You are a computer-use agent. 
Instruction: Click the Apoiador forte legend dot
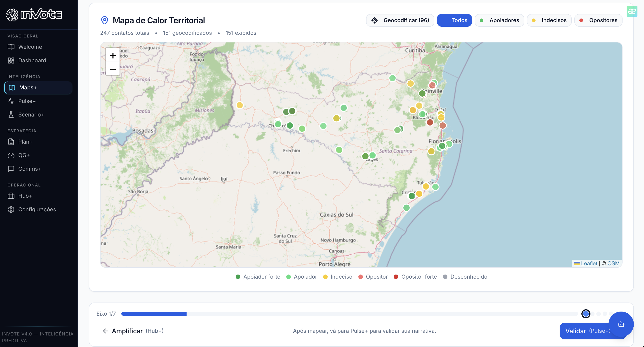click(x=238, y=277)
